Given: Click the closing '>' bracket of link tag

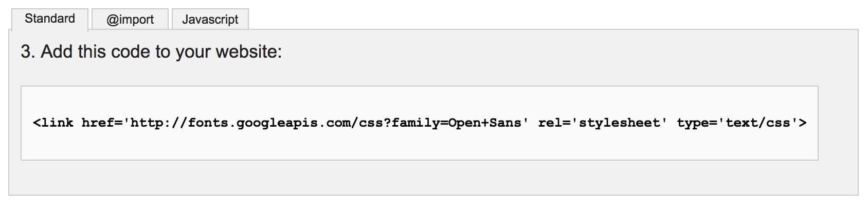Looking at the screenshot, I should click(803, 123).
